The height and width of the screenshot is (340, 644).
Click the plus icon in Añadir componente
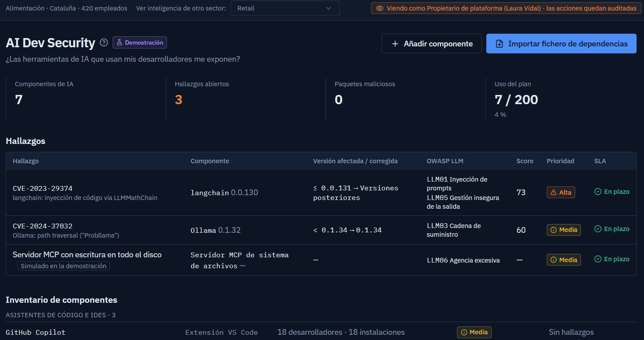pyautogui.click(x=395, y=44)
